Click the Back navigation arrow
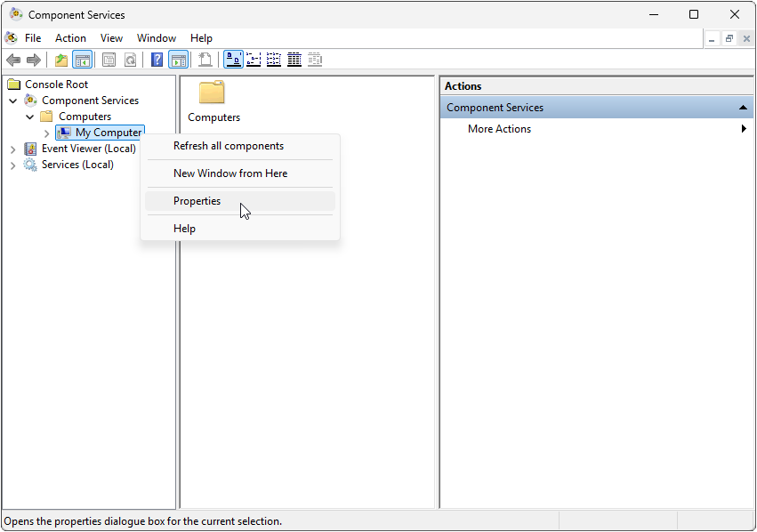Viewport: 757px width, 532px height. tap(13, 60)
